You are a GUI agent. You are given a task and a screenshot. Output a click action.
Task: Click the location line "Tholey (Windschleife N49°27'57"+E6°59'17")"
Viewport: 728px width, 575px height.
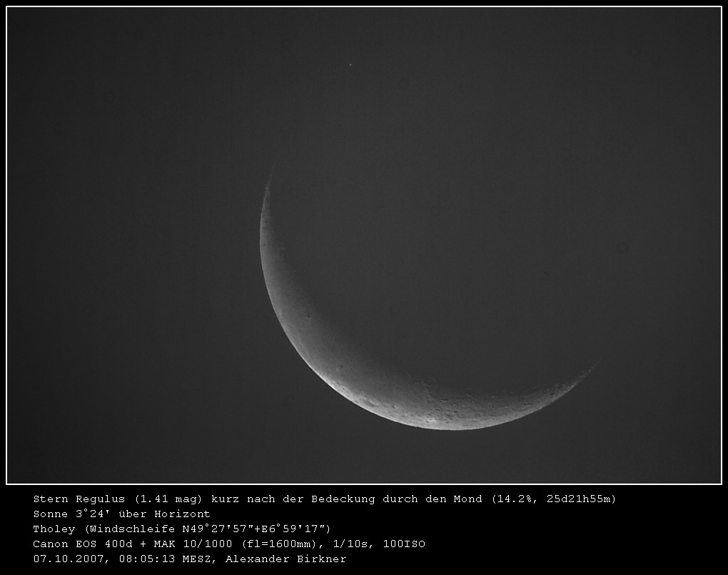pos(181,529)
